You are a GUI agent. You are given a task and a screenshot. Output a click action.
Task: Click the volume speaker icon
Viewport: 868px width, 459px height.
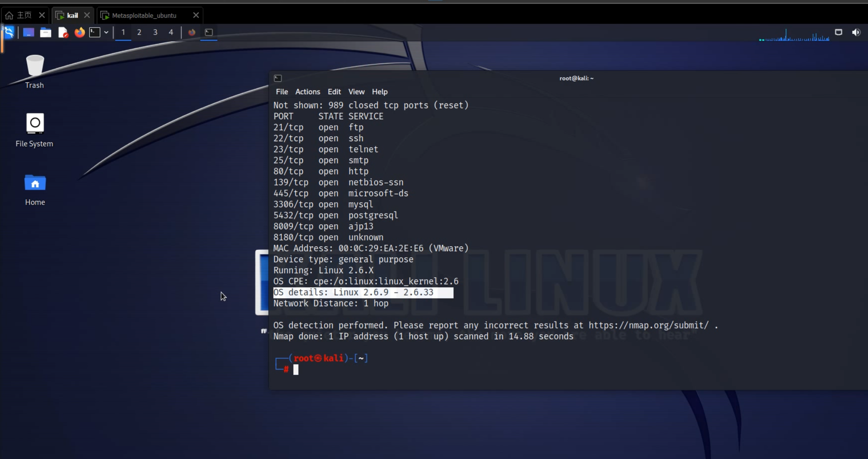point(856,33)
